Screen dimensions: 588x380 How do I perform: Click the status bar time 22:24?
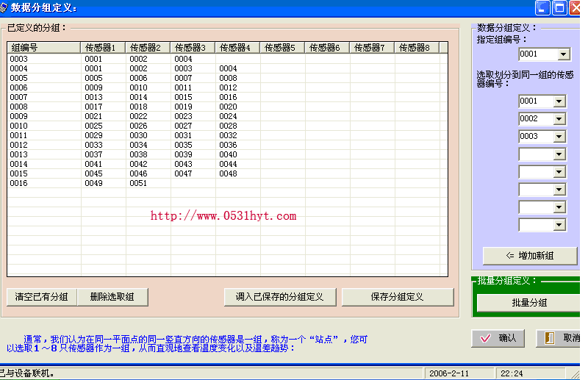tap(512, 373)
